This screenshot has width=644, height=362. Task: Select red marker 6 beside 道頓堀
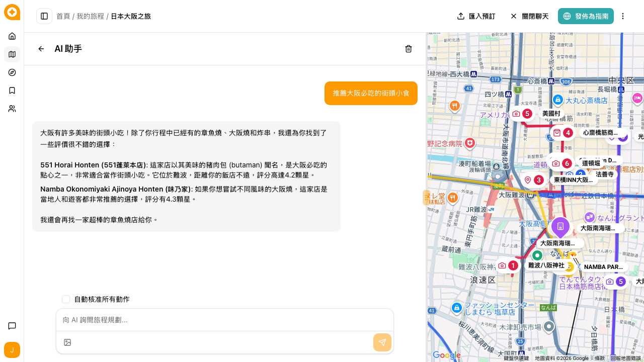pos(561,163)
